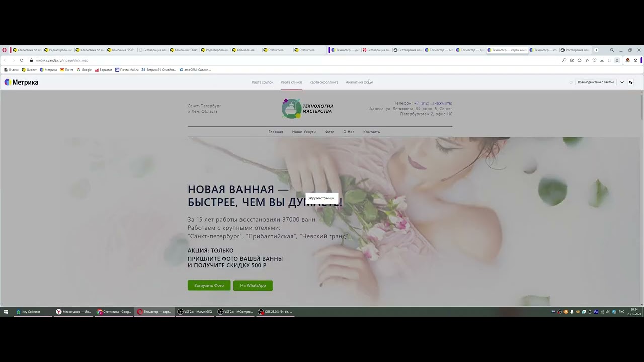Image resolution: width=644 pixels, height=362 pixels.
Task: Switch to the Карта ссылок tab
Action: tap(262, 82)
